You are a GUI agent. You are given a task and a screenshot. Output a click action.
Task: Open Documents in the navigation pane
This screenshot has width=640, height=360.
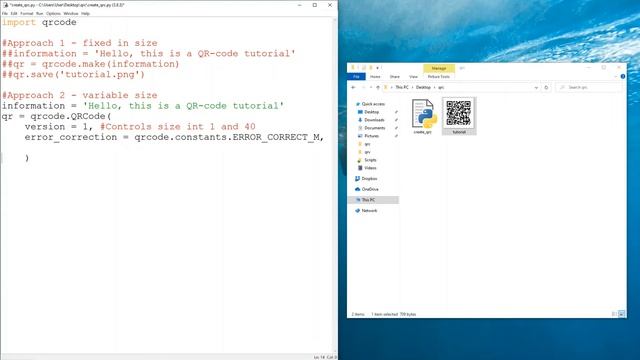[374, 128]
